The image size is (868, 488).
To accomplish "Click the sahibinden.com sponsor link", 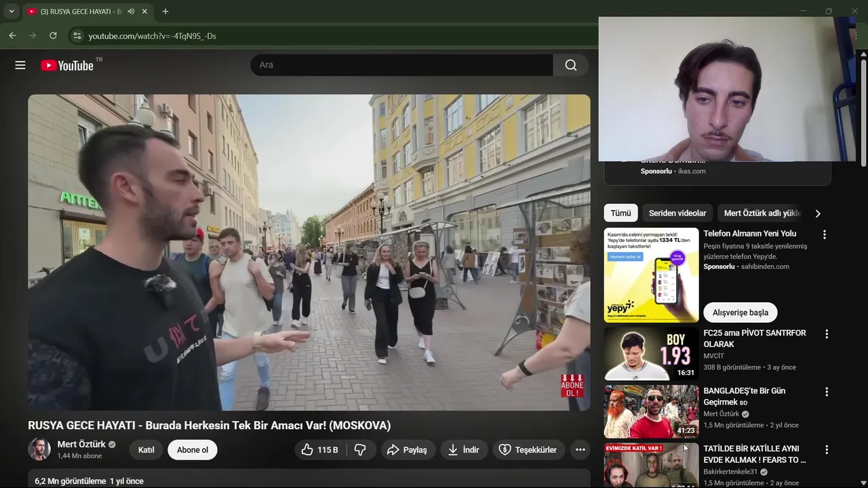I will click(765, 266).
